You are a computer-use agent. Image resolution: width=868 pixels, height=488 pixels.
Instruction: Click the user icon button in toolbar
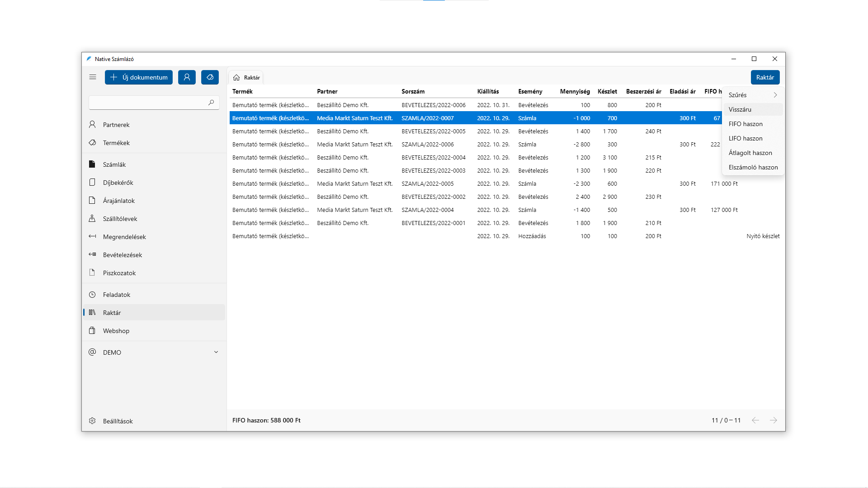(x=187, y=77)
